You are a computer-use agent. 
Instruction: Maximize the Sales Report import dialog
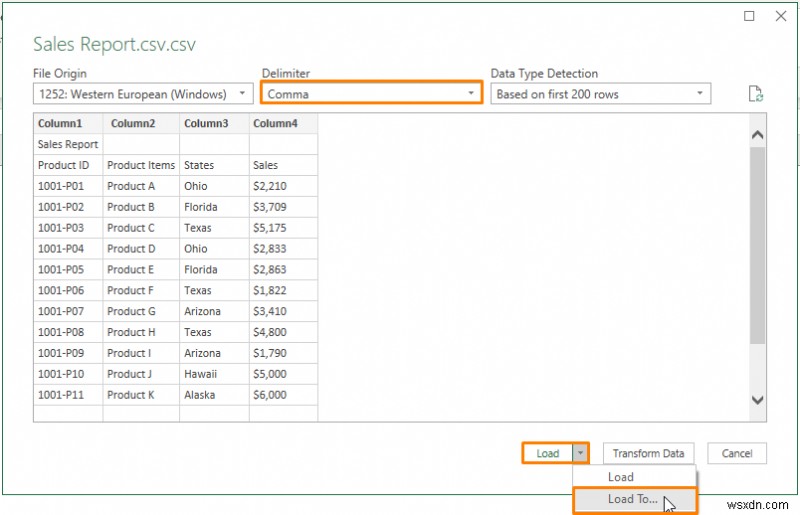(x=749, y=16)
